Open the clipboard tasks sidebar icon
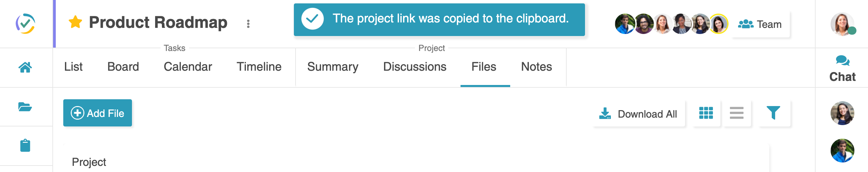Viewport: 868px width, 172px height. point(25,145)
